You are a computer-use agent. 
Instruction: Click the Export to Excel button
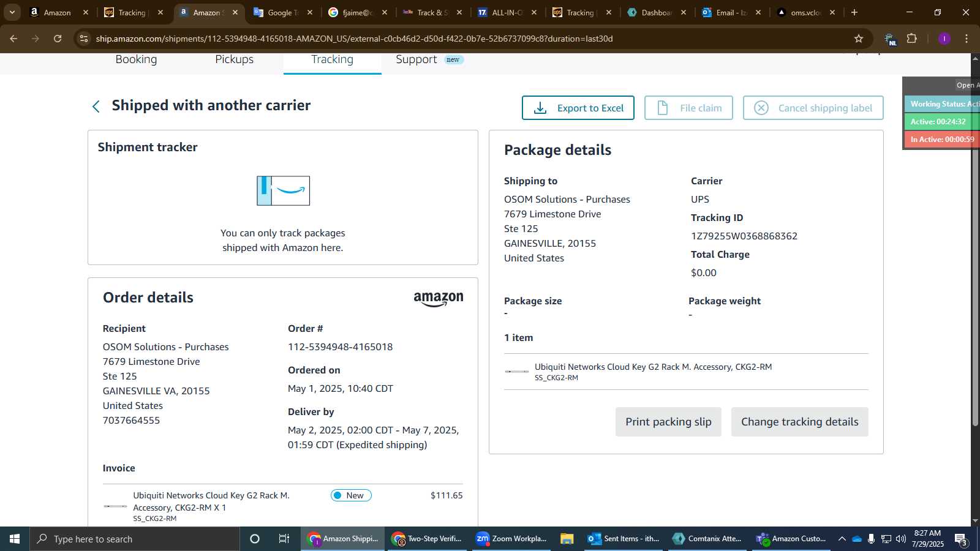[578, 108]
